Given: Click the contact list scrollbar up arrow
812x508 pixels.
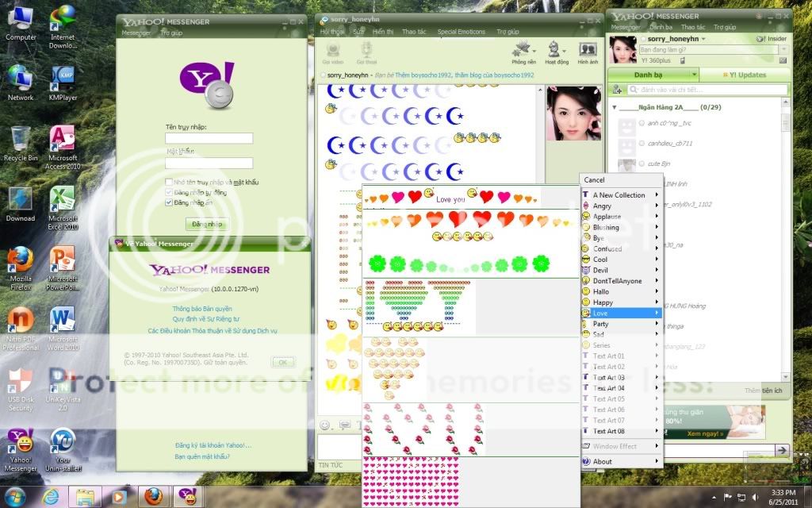Looking at the screenshot, I should (x=785, y=103).
